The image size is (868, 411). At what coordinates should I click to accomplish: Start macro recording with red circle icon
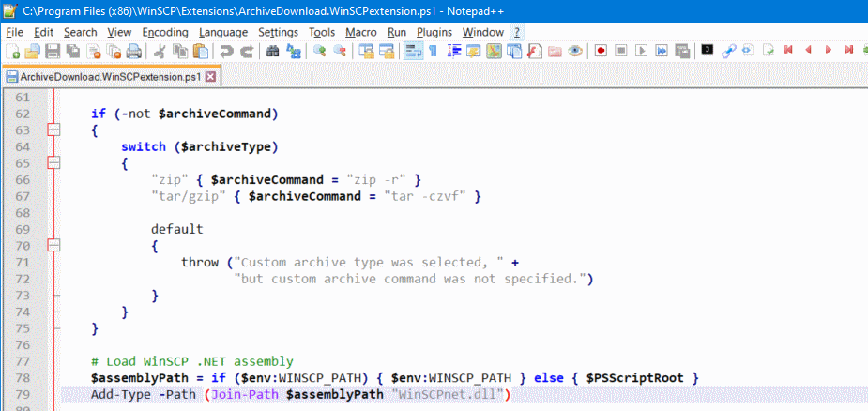point(600,51)
